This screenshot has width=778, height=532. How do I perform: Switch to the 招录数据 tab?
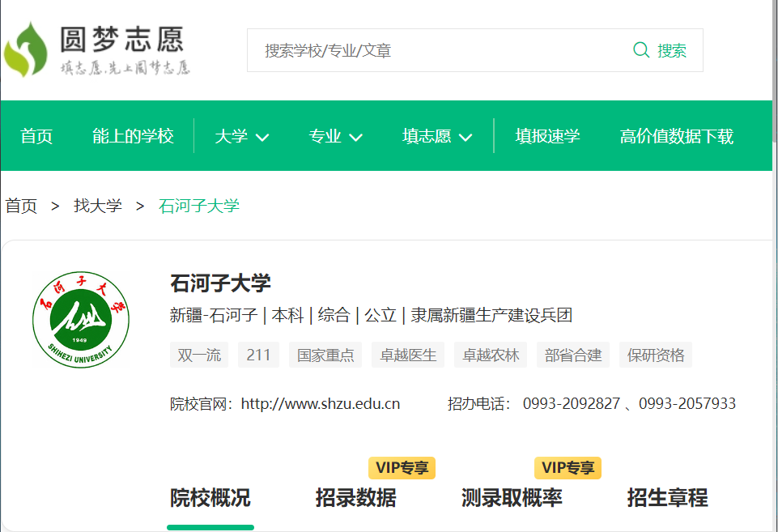pyautogui.click(x=355, y=498)
